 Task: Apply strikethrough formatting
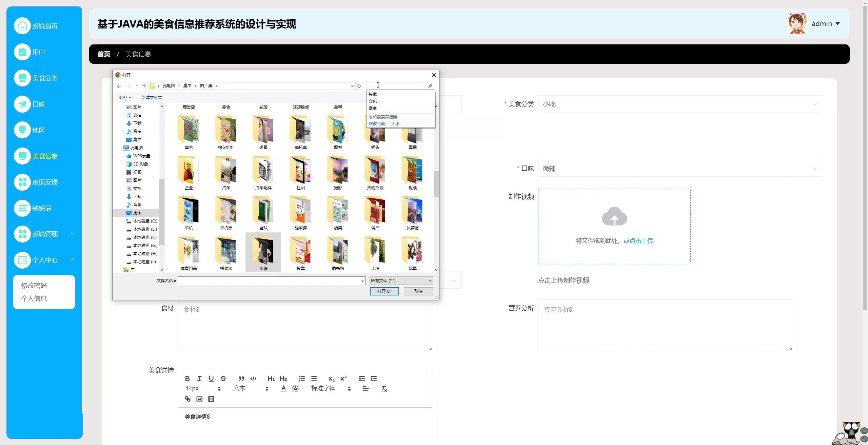(223, 379)
